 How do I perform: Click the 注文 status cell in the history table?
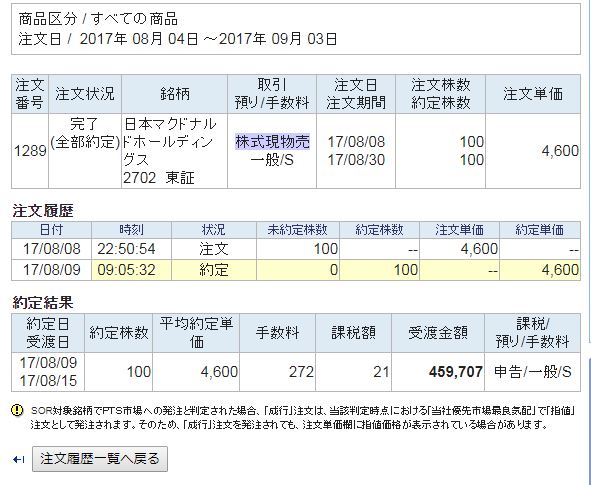pos(214,249)
